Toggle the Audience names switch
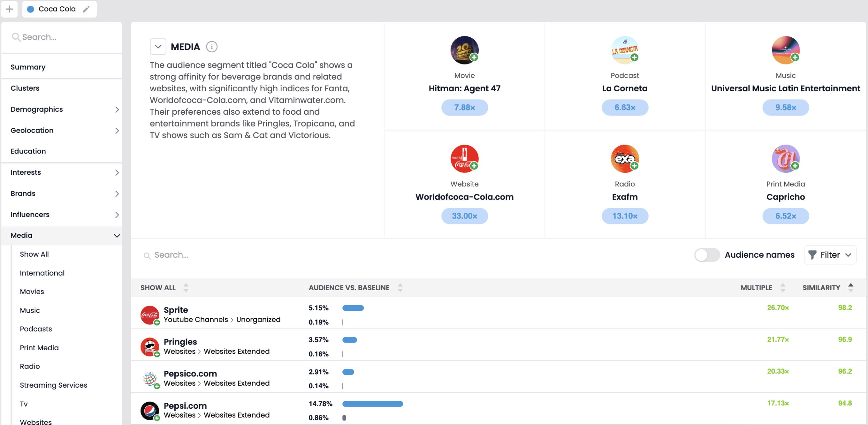 [x=707, y=255]
